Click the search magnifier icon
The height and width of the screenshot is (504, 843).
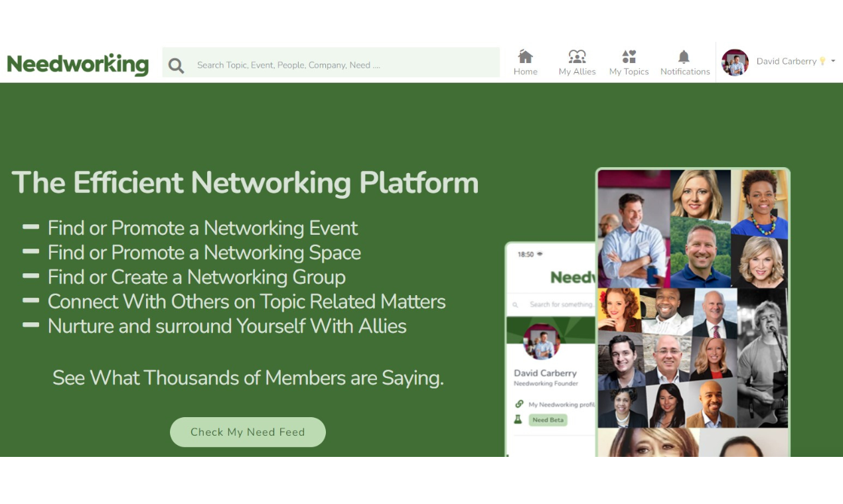[176, 65]
